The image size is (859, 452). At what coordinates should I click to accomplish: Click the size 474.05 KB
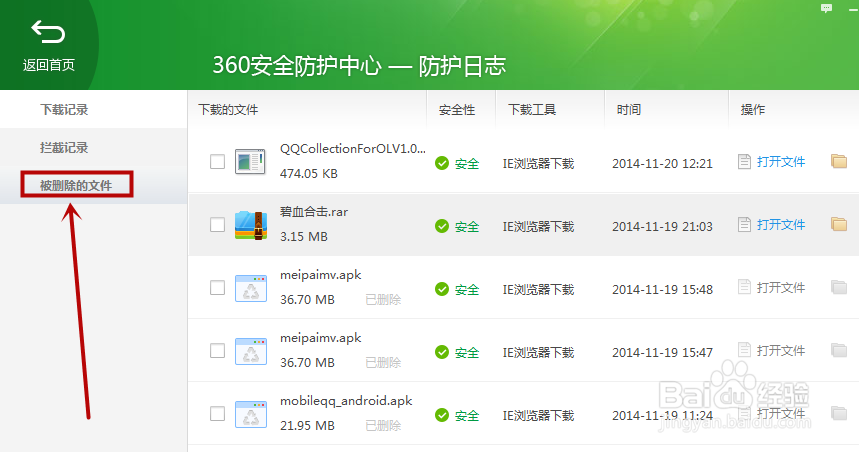tap(309, 174)
